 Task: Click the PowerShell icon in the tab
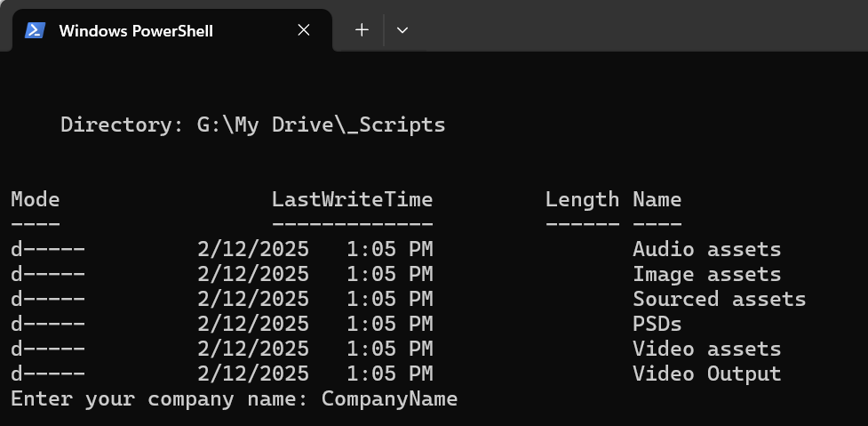[35, 30]
